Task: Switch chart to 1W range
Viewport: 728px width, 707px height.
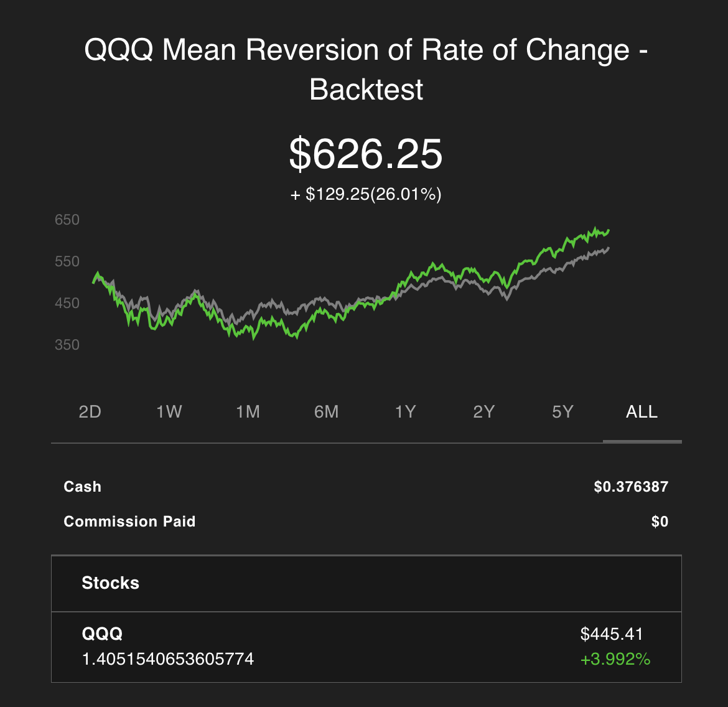Action: click(x=169, y=412)
